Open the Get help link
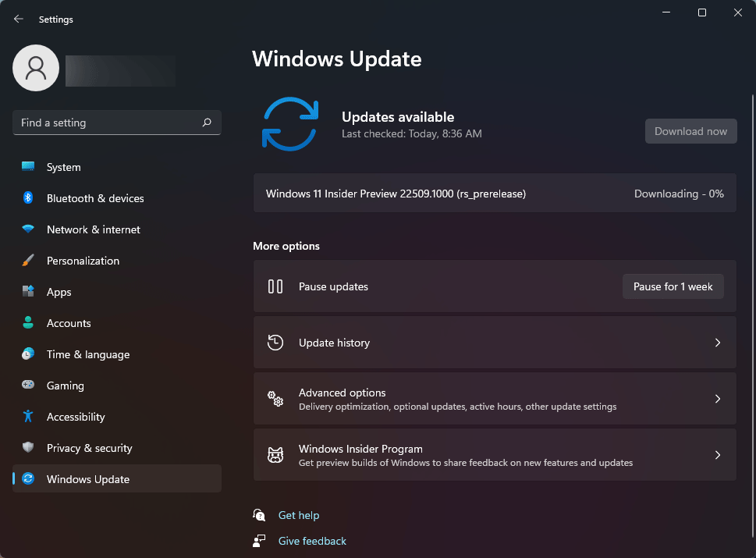Screen dimensions: 756x558 pyautogui.click(x=299, y=515)
